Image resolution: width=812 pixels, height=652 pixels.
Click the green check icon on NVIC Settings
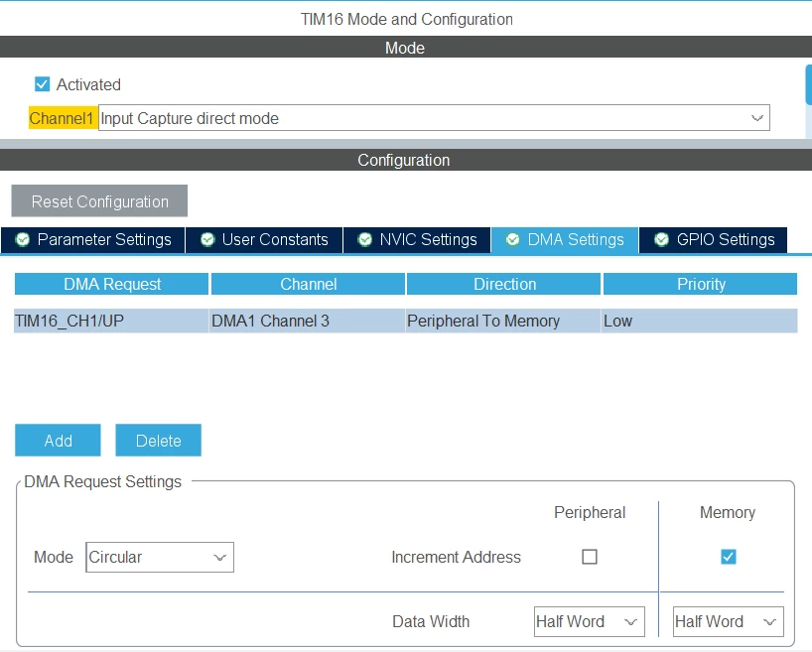click(x=365, y=240)
